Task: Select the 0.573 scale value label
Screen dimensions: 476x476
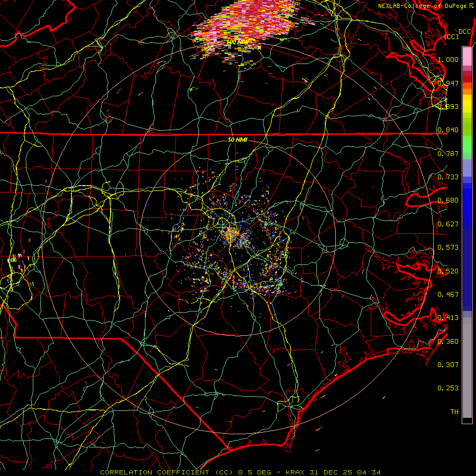Action: 448,247
